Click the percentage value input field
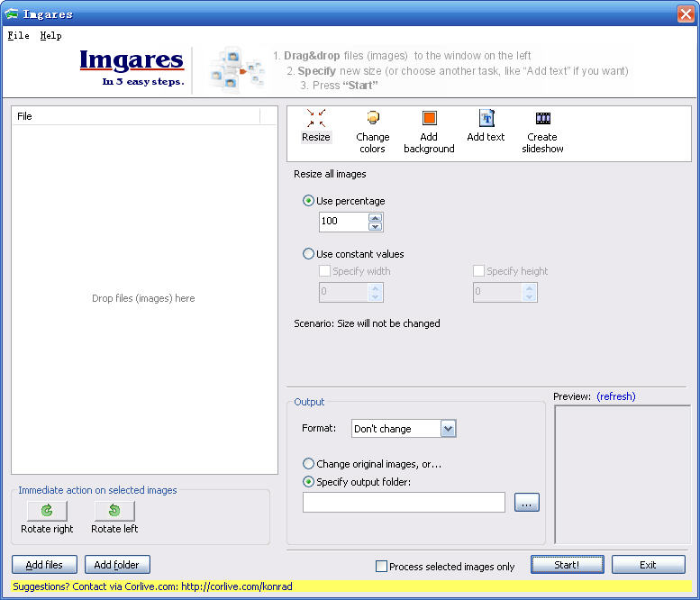700x600 pixels. (344, 222)
